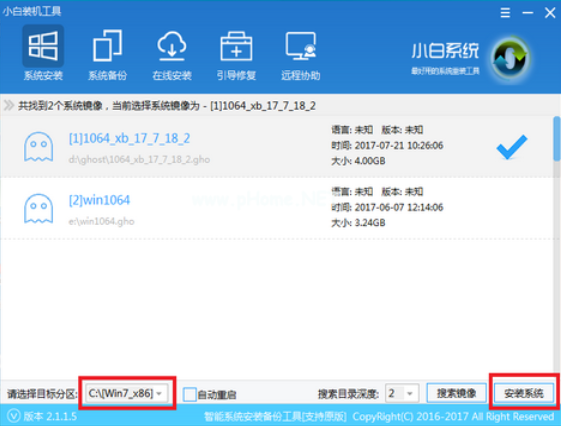Click the 版本 2.1.1.5 status text

(50, 416)
